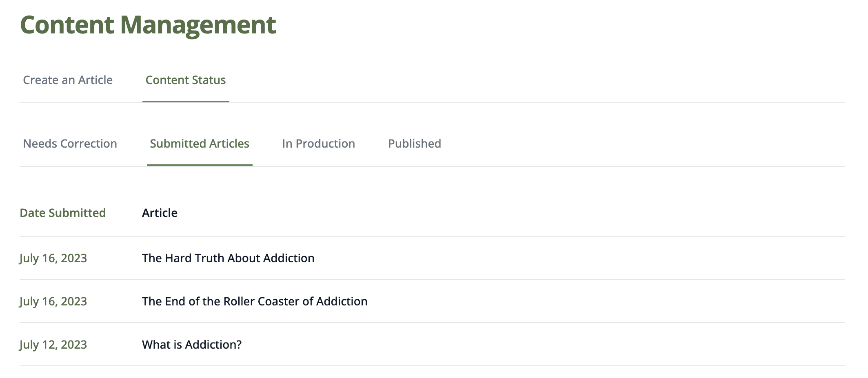This screenshot has height=378, width=868.
Task: Click the Date Submitted column label
Action: pos(63,212)
